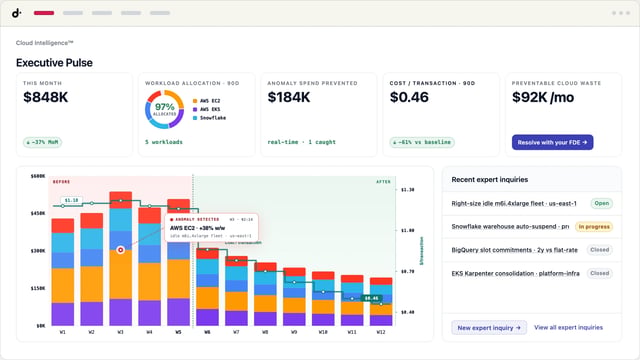Select the red active navigation tab
Image resolution: width=640 pixels, height=360 pixels.
coord(44,13)
